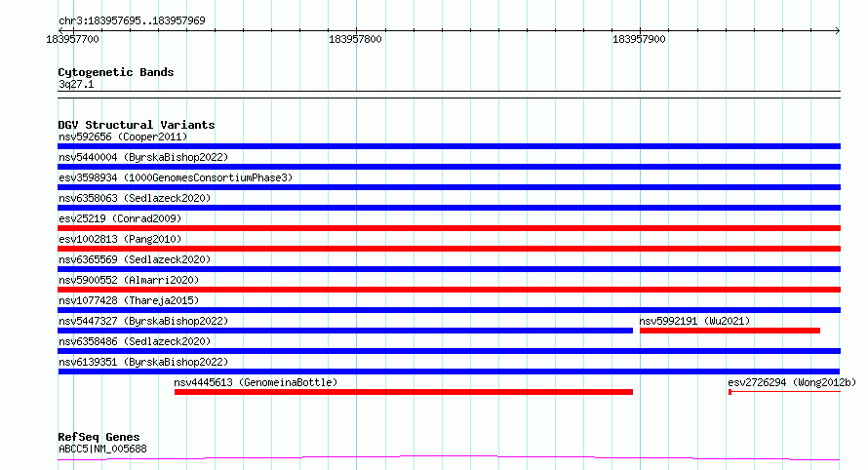Click the nsv6365569 Sedlazeck2020 variant bar

[x=449, y=269]
